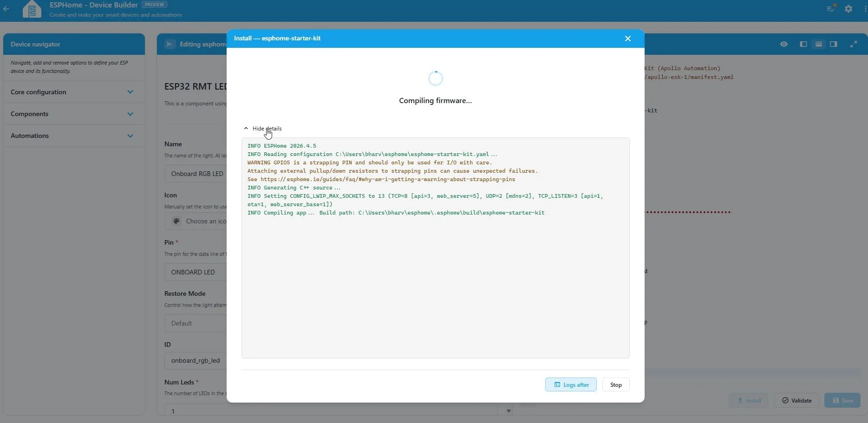
Task: Toggle the eye preview icon in the editor header
Action: [x=784, y=44]
